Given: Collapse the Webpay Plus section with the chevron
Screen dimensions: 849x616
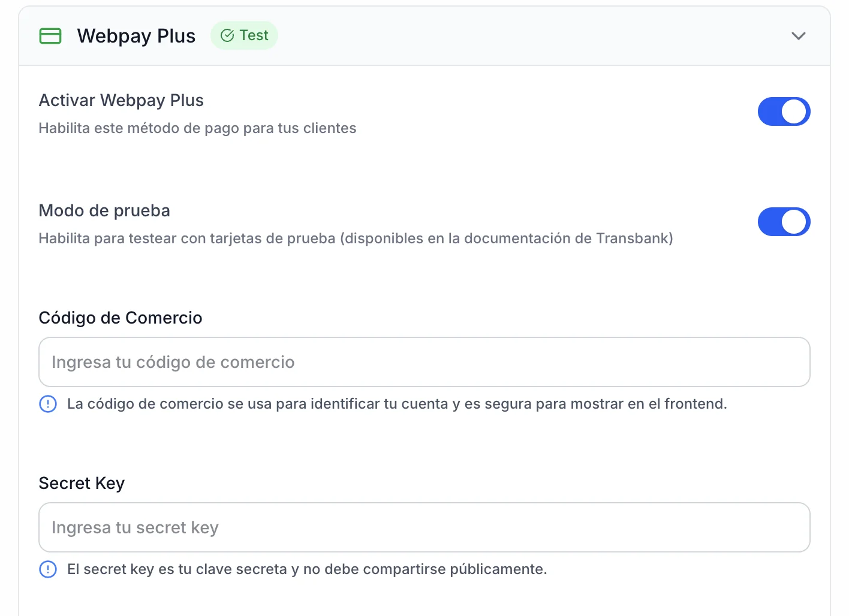Looking at the screenshot, I should [x=798, y=36].
